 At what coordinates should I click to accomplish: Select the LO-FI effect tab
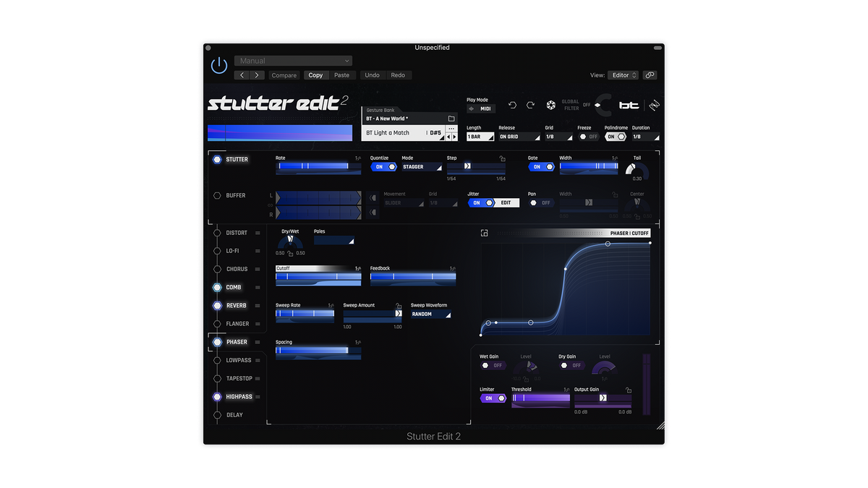pos(232,251)
